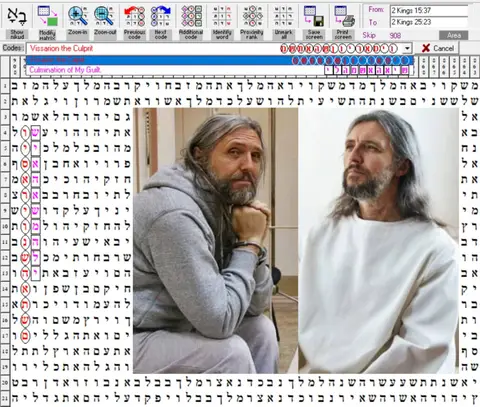Click the 'Next code' label button
Screen dimensions: 480x407
tap(161, 34)
